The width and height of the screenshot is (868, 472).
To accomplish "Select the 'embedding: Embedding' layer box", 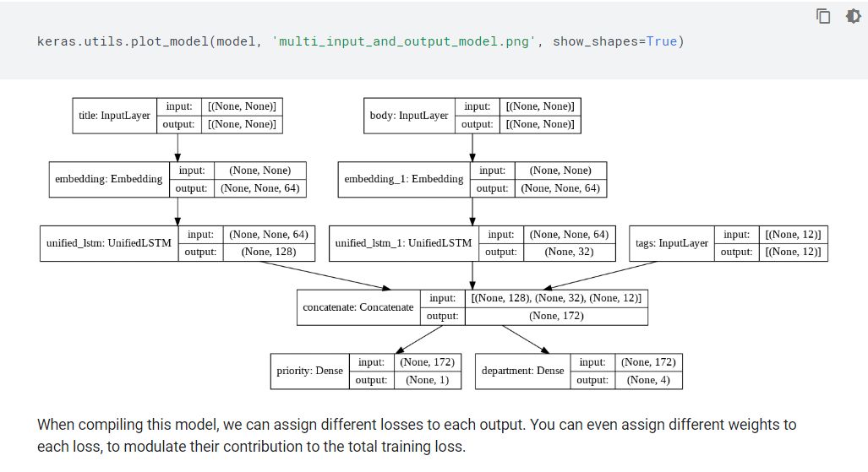I will [x=109, y=179].
